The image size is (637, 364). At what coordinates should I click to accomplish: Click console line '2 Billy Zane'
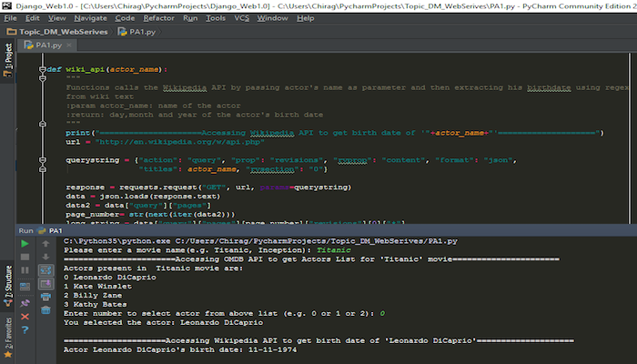(93, 296)
